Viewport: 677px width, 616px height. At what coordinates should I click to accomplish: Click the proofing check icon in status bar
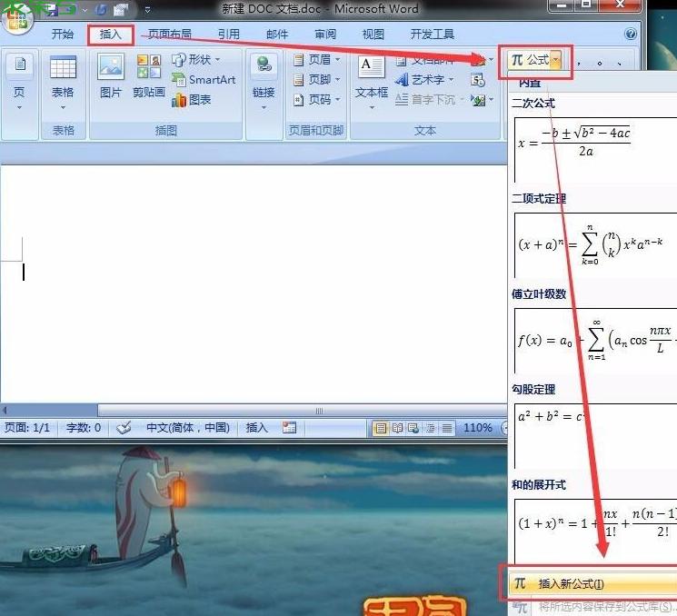pyautogui.click(x=125, y=427)
